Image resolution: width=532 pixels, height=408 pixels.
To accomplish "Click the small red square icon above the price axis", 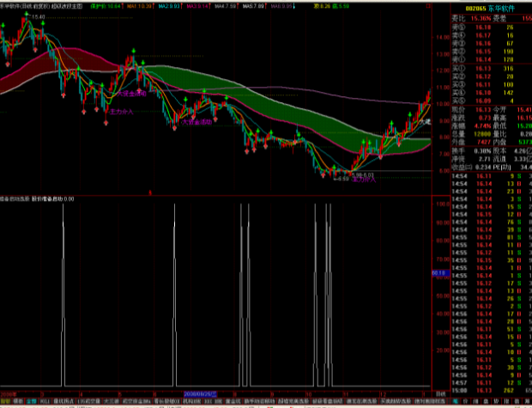I will (428, 6).
